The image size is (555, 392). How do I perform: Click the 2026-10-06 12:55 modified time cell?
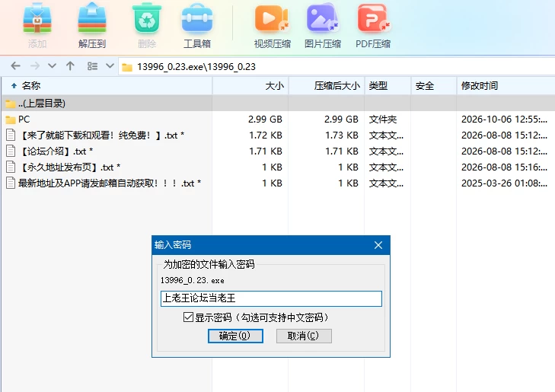tap(504, 120)
